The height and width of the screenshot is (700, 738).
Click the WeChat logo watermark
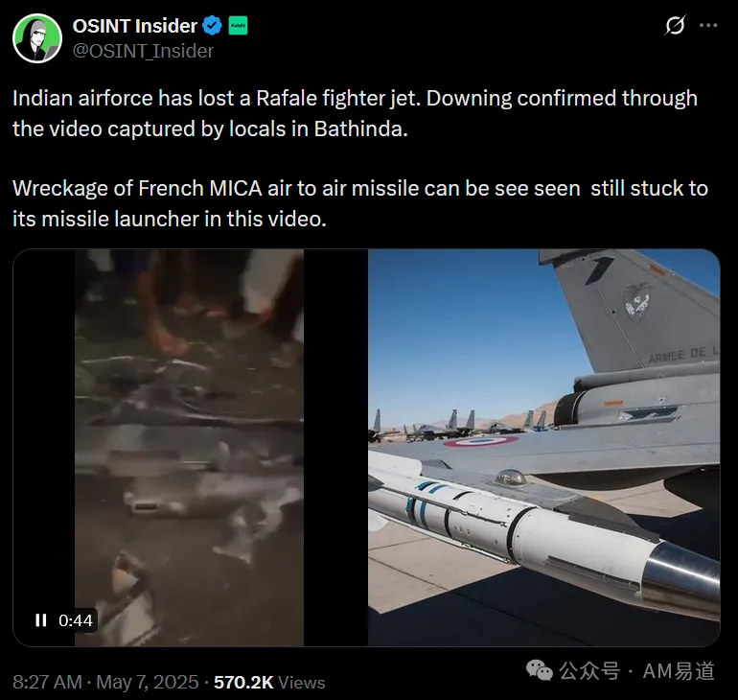[540, 670]
